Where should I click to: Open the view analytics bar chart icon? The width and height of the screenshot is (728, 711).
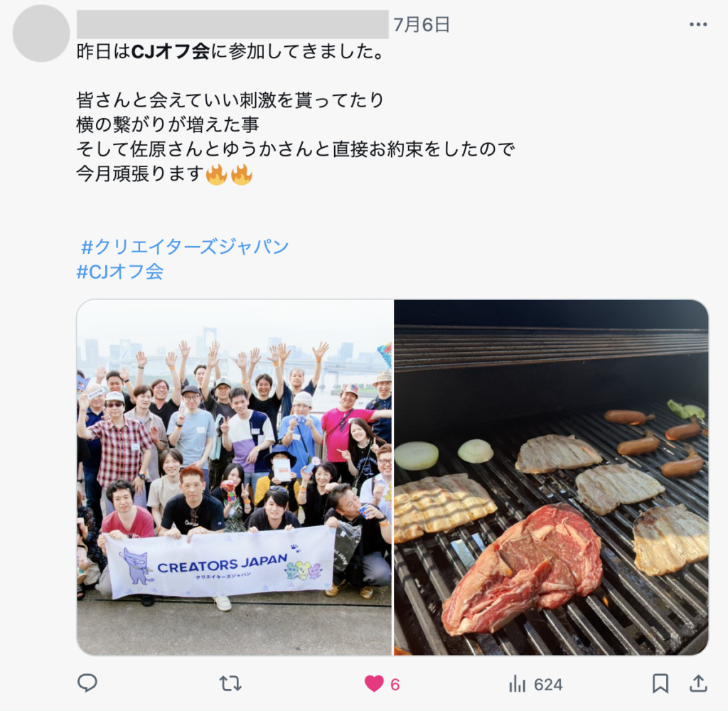(x=518, y=683)
